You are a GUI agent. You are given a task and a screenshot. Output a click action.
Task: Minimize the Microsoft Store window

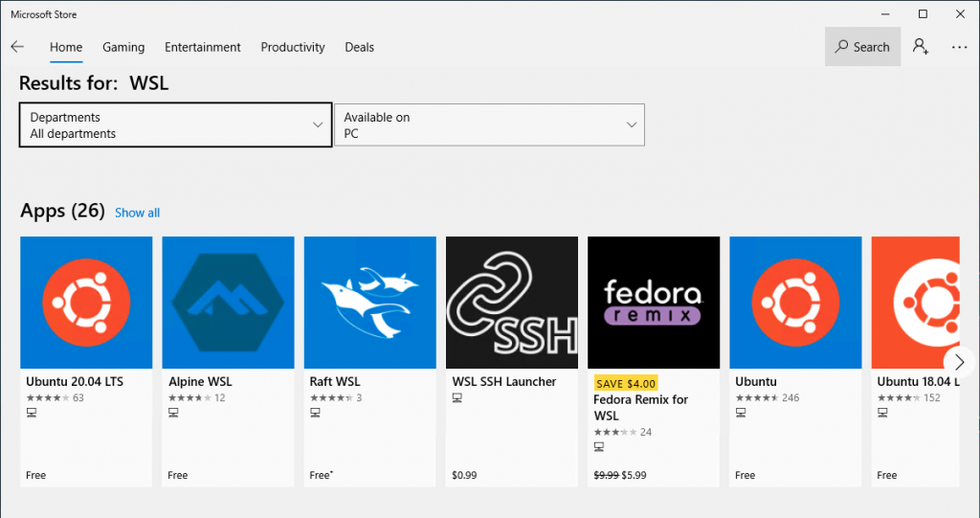click(885, 13)
